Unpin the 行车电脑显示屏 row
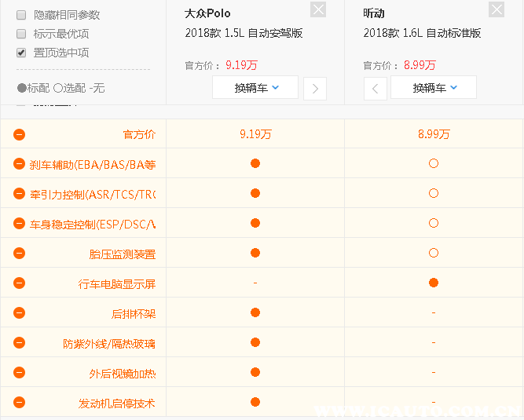The height and width of the screenshot is (420, 524). (x=20, y=283)
